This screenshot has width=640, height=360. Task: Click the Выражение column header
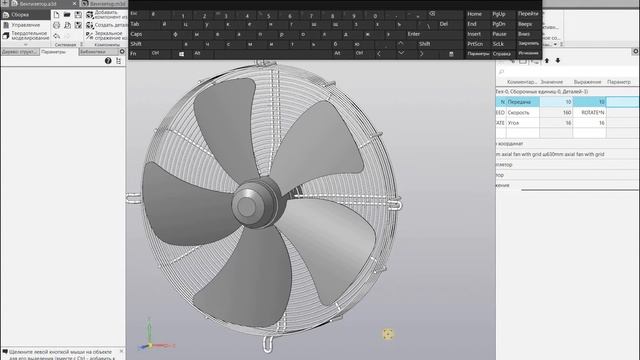(x=587, y=82)
